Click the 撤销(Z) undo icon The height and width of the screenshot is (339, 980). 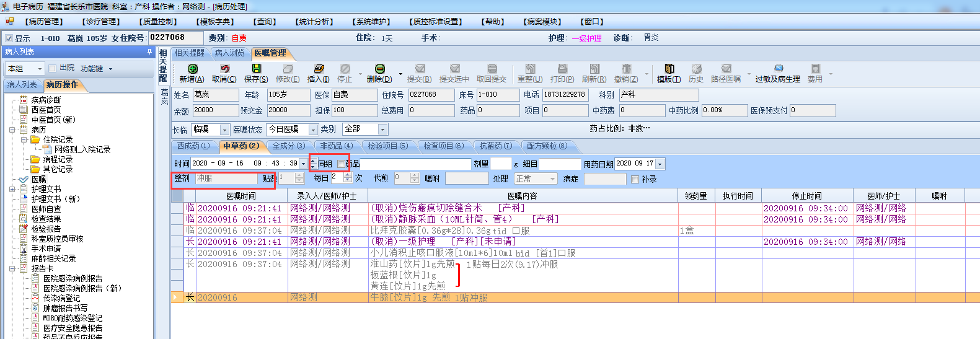[x=626, y=69]
